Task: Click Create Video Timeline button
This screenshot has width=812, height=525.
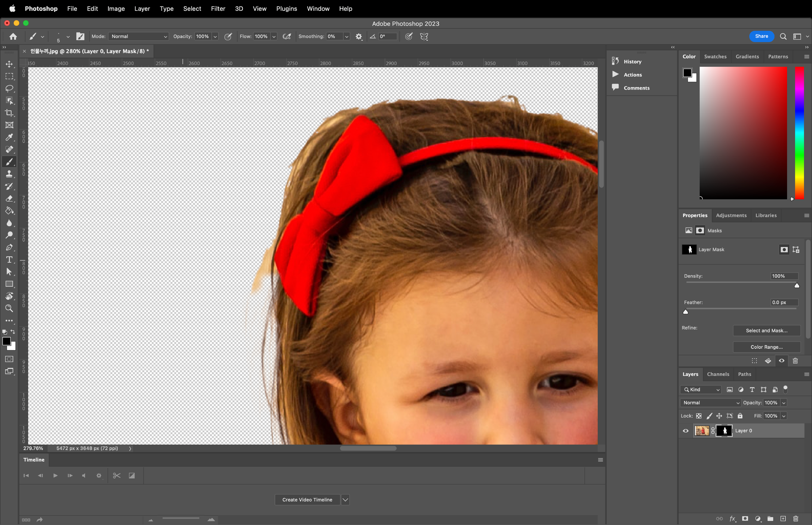Action: (x=307, y=500)
